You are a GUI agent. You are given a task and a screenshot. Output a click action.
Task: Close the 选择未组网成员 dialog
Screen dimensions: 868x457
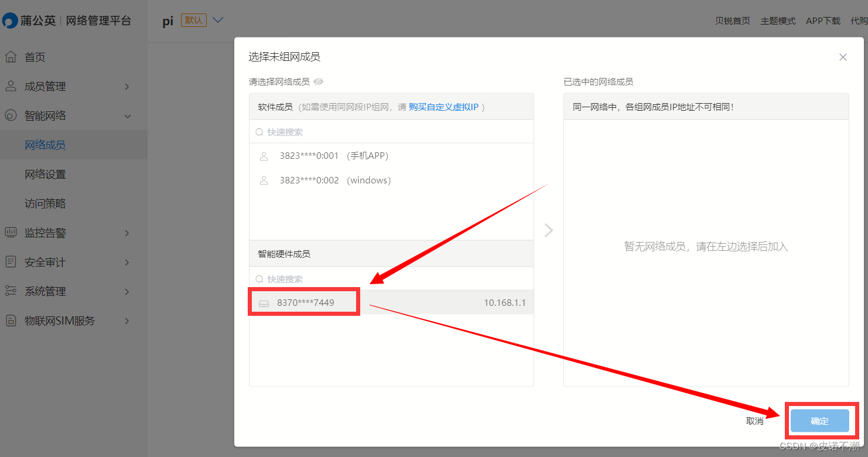pos(843,57)
